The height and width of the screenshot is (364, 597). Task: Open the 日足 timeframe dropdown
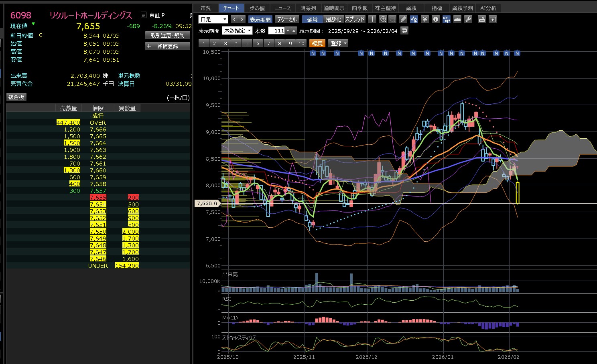pyautogui.click(x=213, y=19)
